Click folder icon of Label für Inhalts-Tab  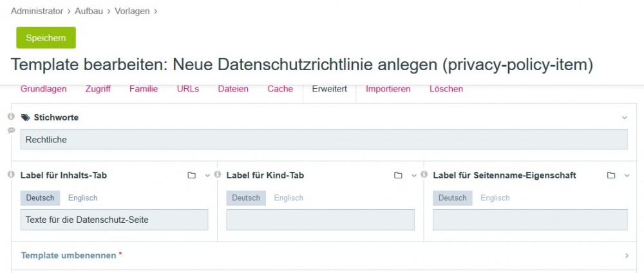click(x=191, y=175)
